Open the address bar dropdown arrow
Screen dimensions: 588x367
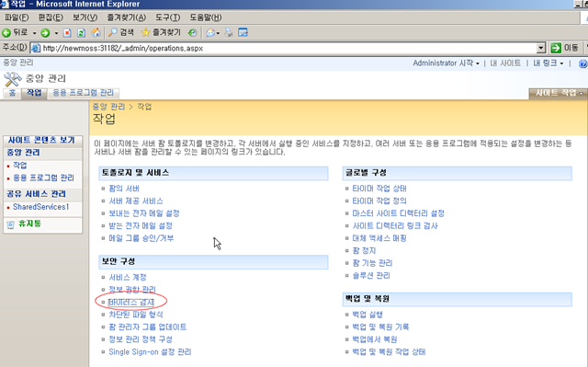coord(541,48)
